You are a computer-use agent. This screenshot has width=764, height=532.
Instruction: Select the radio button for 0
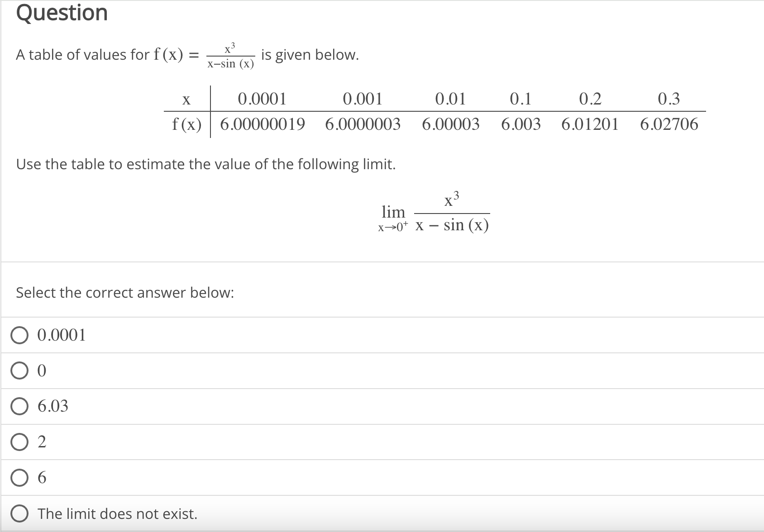click(x=19, y=370)
